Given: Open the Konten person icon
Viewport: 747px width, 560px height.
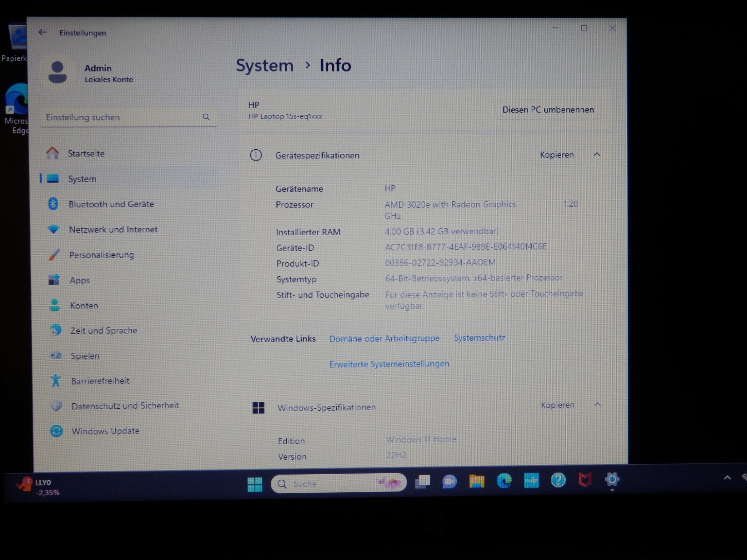Looking at the screenshot, I should (x=55, y=305).
